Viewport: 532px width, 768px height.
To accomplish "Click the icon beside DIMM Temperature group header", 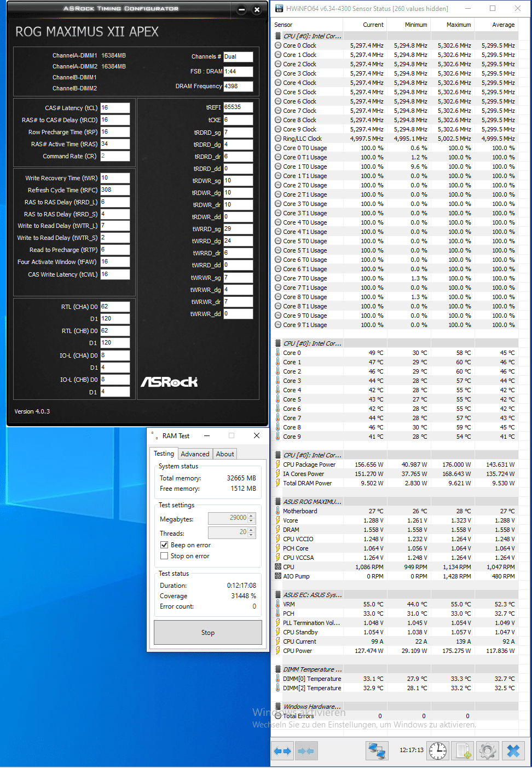I will pyautogui.click(x=278, y=669).
